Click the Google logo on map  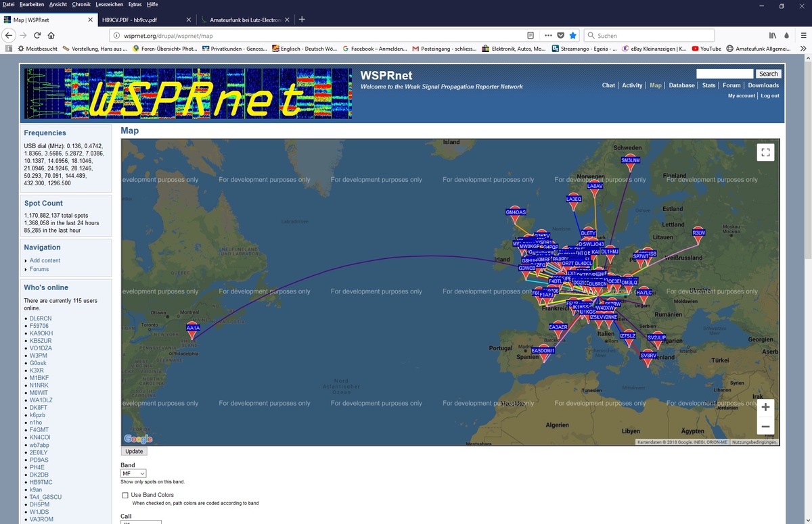tap(138, 439)
